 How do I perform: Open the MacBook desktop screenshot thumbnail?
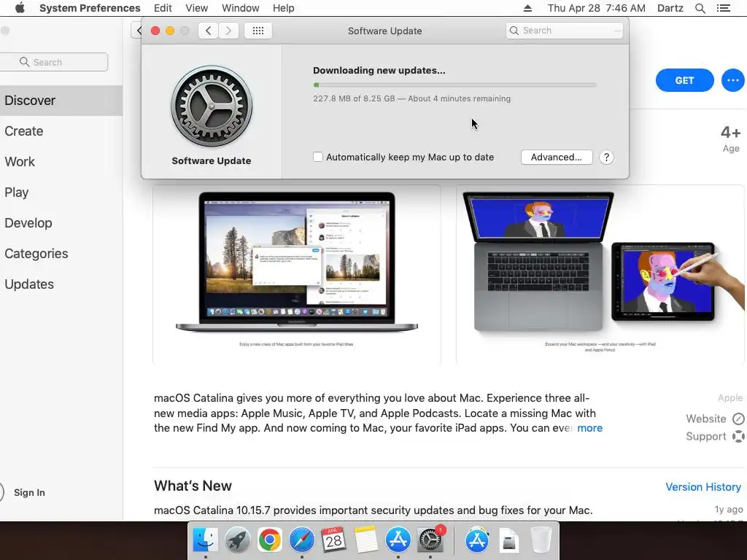coord(296,274)
